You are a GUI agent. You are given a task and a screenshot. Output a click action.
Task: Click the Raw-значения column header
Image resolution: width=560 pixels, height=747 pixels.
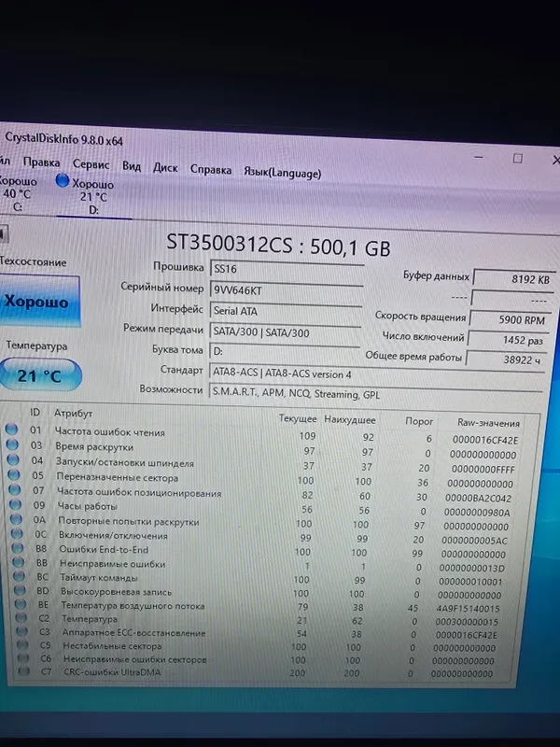(488, 423)
